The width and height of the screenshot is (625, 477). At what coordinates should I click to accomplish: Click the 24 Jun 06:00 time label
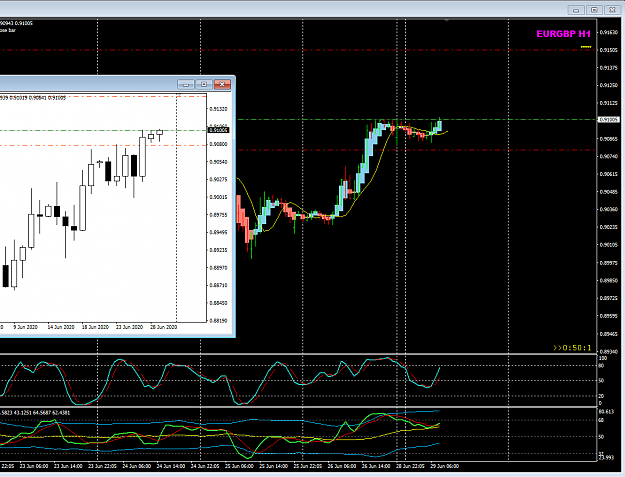click(x=137, y=466)
